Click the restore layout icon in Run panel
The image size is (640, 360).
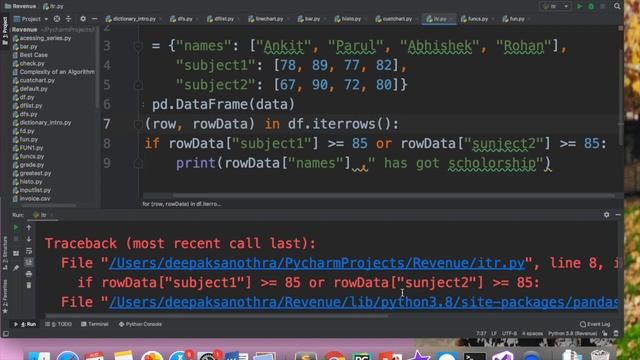point(16,253)
